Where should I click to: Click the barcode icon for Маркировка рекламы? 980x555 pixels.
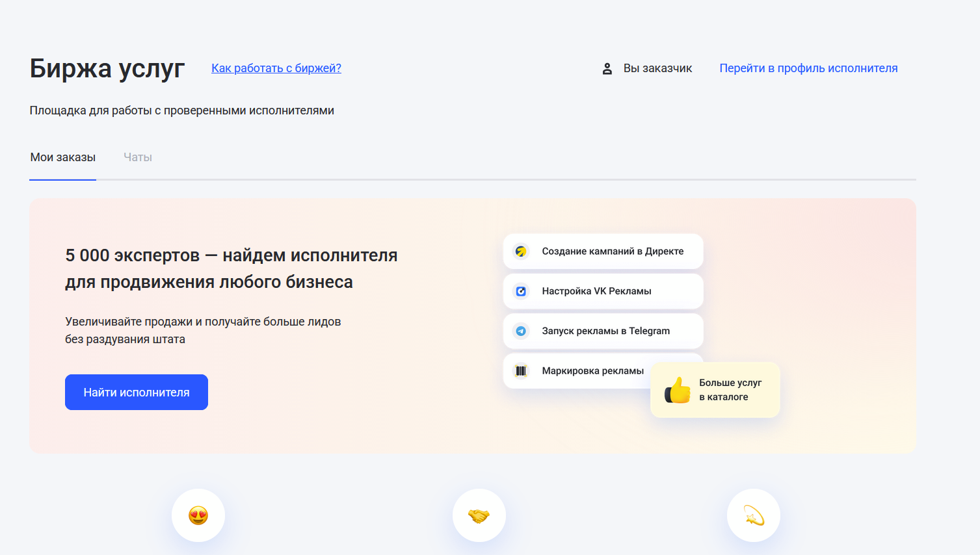(521, 370)
